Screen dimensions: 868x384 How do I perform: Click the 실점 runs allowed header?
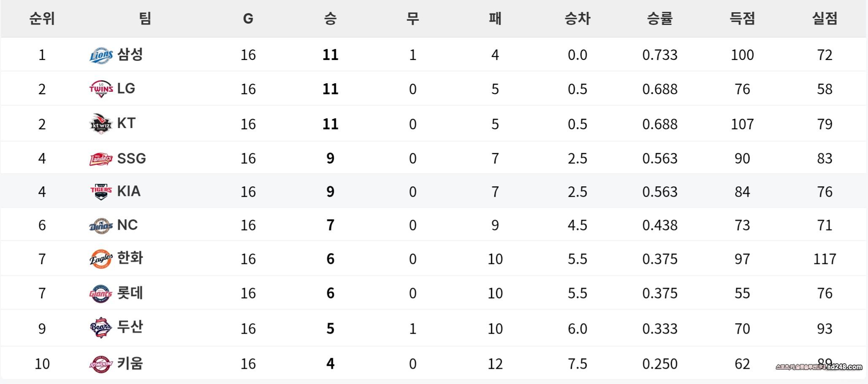(x=824, y=19)
